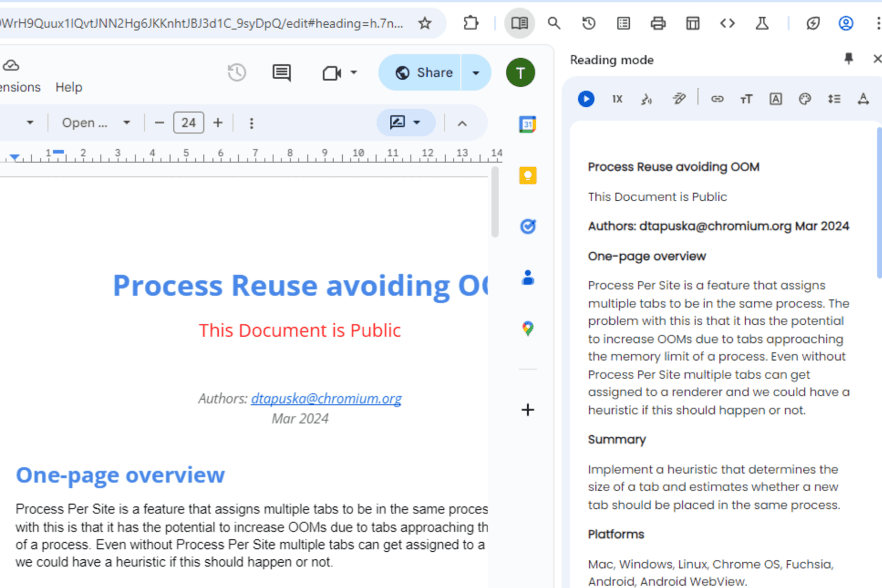This screenshot has width=882, height=588.
Task: Close the Reading mode panel
Action: coord(876,59)
